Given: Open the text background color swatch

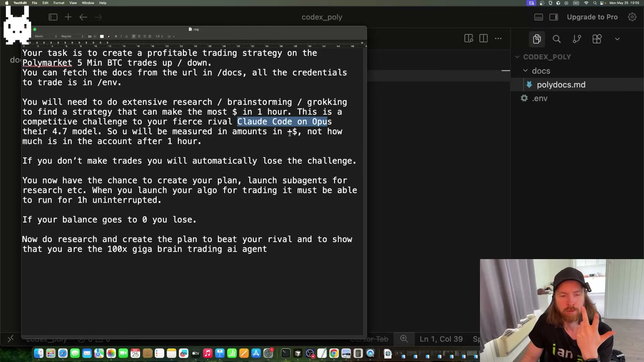Looking at the screenshot, I should (108, 36).
